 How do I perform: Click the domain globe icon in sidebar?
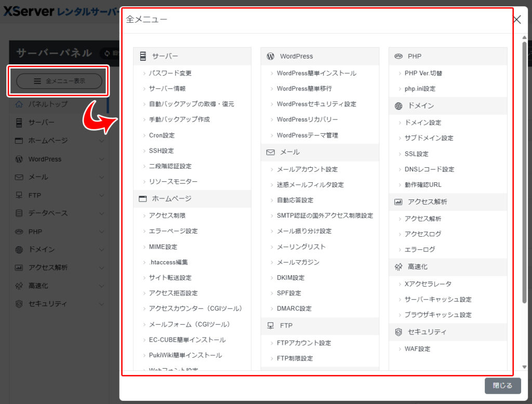pos(19,249)
